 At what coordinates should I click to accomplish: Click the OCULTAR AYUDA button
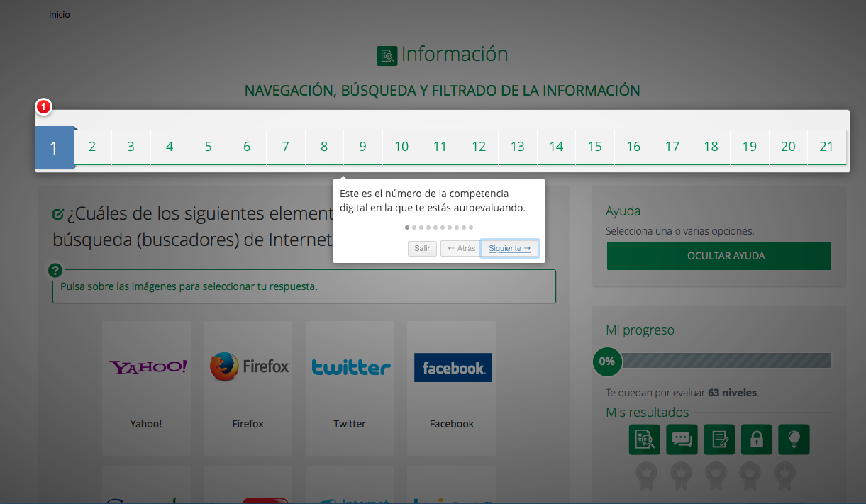[x=718, y=256]
